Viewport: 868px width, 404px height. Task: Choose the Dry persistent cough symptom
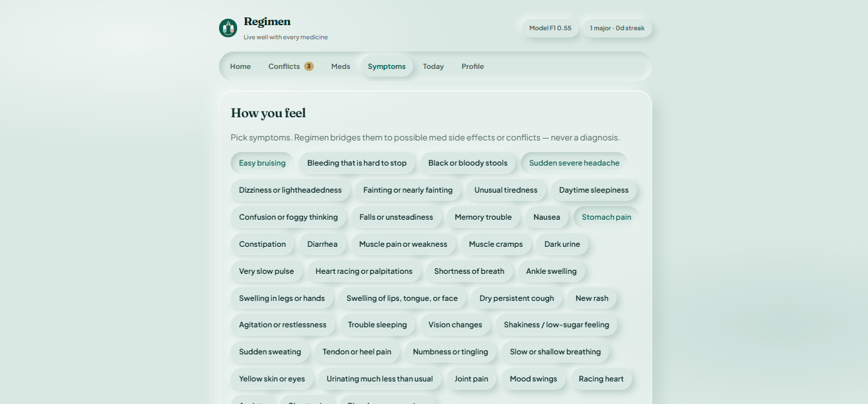click(x=517, y=298)
